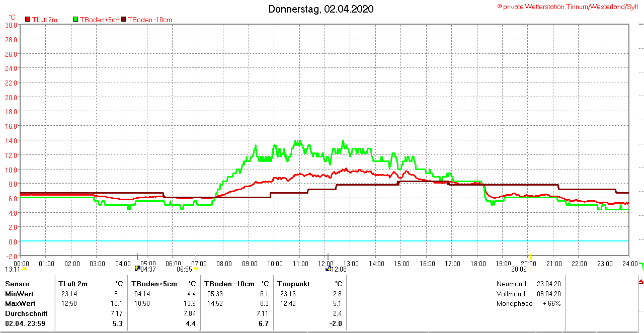Click the 12:00 label on time axis
This screenshot has height=333, width=644.
326,263
